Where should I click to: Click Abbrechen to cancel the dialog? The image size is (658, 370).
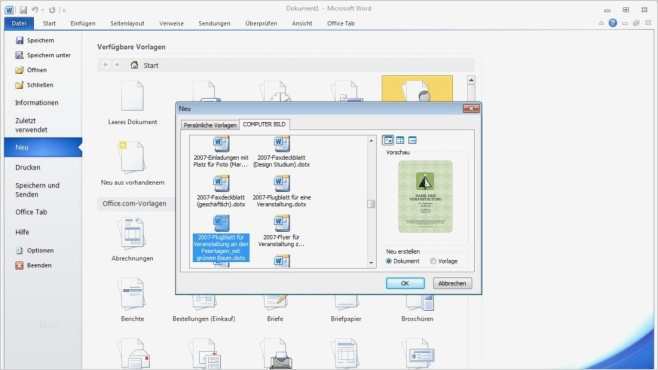coord(452,283)
